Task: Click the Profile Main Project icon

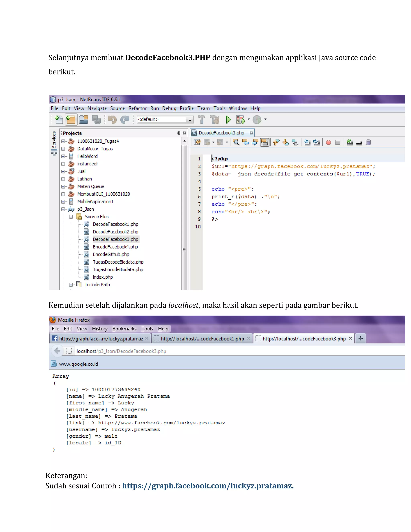Action: [x=257, y=120]
